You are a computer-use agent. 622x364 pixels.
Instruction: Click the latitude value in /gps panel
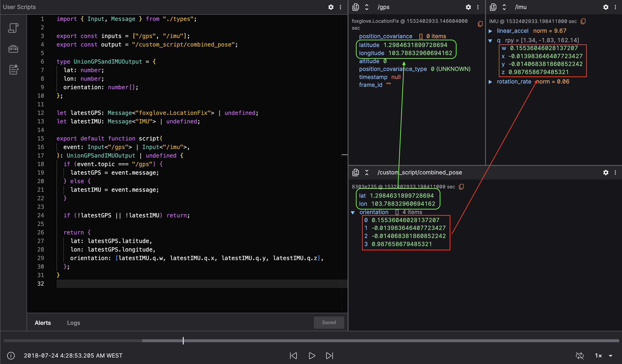tap(415, 45)
